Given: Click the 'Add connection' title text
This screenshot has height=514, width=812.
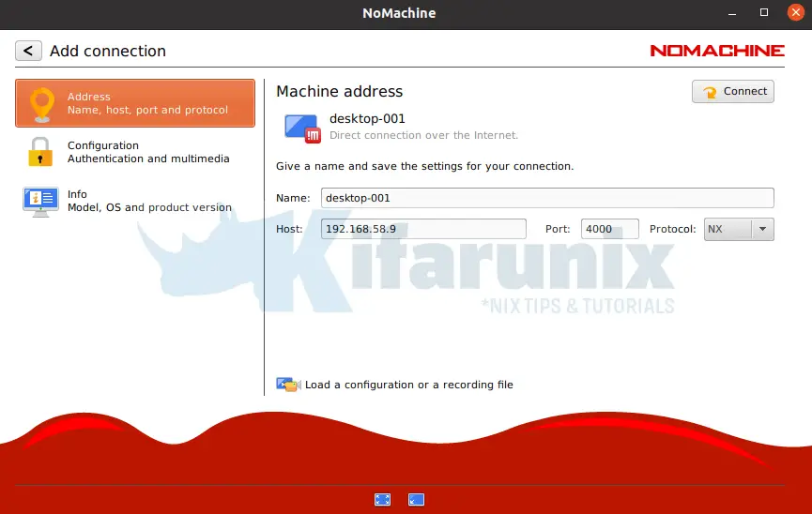Looking at the screenshot, I should pyautogui.click(x=108, y=51).
